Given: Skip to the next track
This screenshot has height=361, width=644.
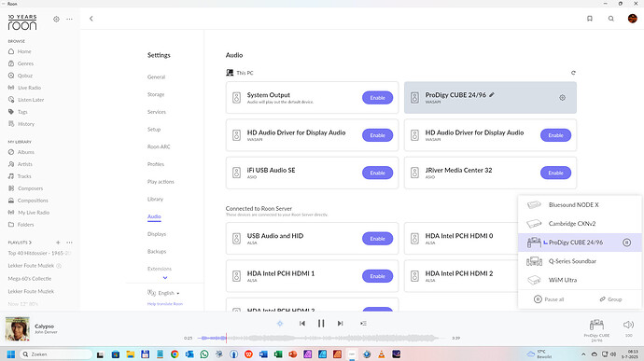Looking at the screenshot, I should tap(340, 323).
